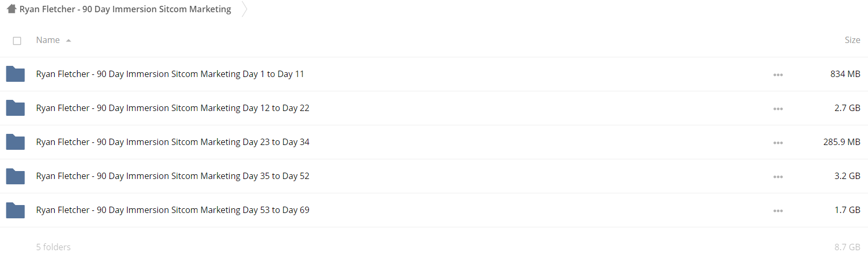Toggle the sort direction arrow beside Name

tap(69, 40)
